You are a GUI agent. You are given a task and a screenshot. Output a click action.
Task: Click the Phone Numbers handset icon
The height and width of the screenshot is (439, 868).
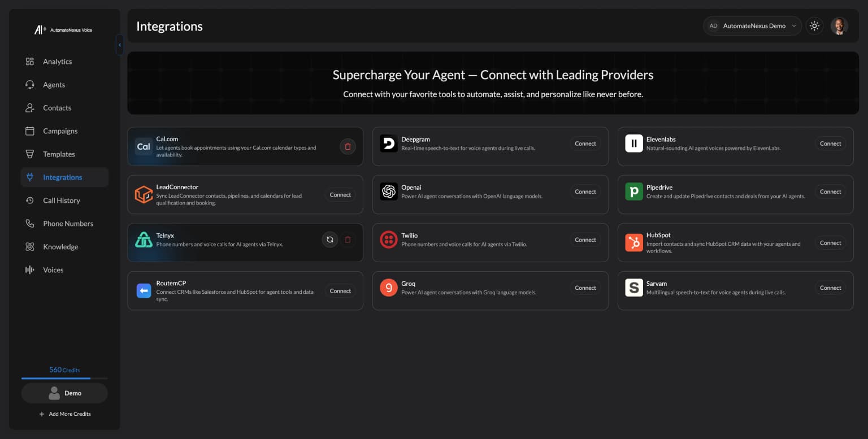pos(30,224)
